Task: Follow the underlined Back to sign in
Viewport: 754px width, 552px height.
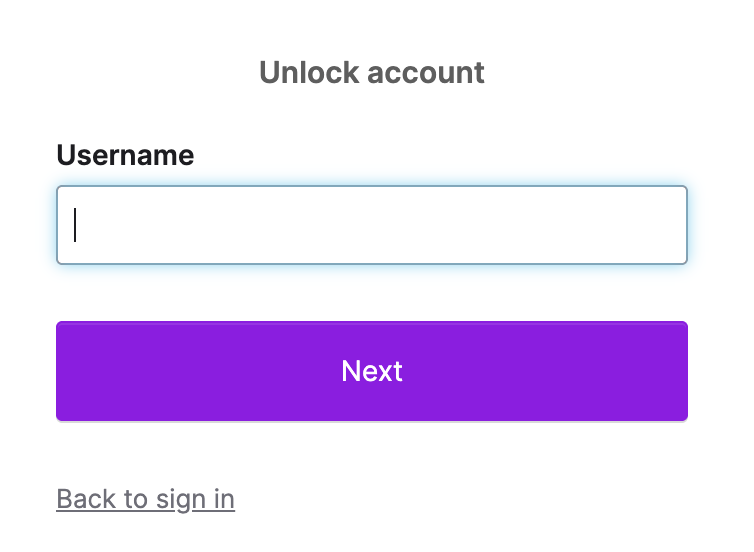Action: (145, 498)
